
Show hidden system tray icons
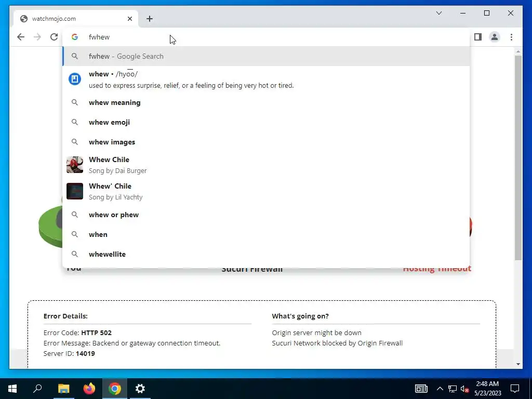coord(440,389)
